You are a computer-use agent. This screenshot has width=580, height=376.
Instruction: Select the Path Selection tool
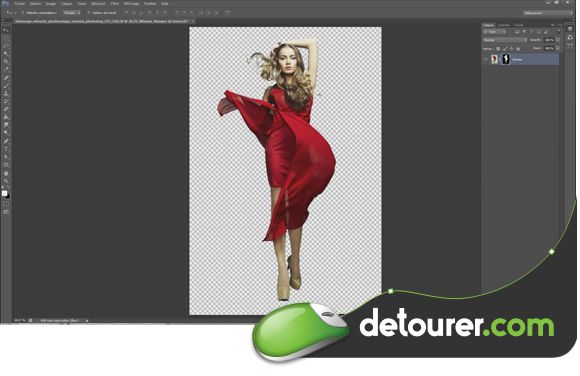coord(6,157)
